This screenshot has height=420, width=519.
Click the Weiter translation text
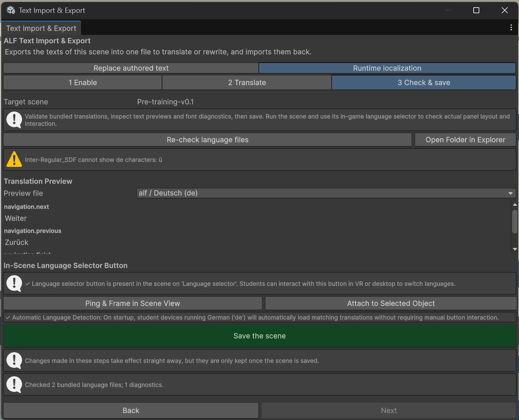pos(16,218)
